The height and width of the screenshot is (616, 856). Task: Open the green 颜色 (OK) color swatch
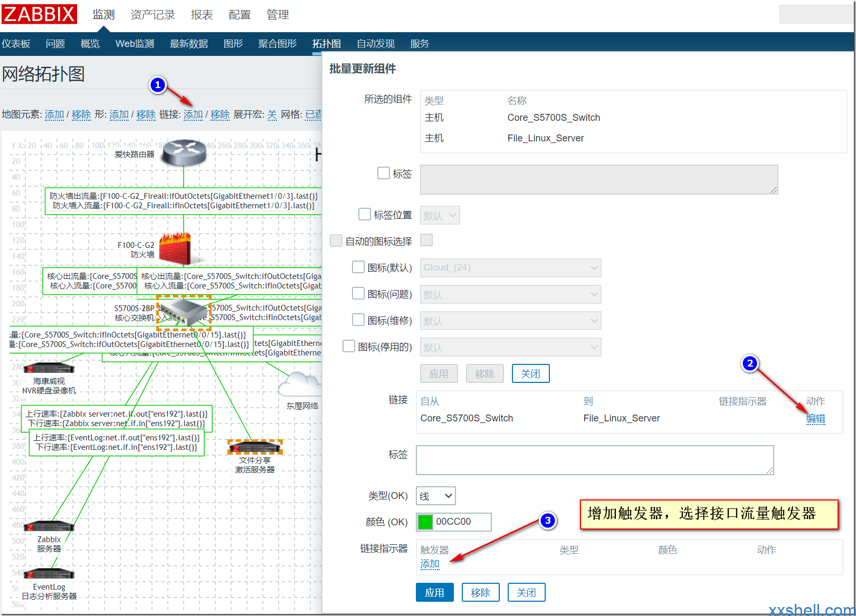425,522
